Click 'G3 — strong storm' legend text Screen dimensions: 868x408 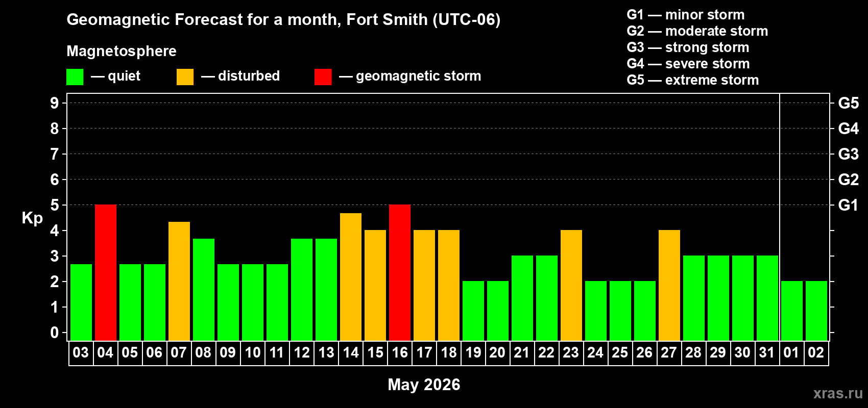click(x=688, y=47)
